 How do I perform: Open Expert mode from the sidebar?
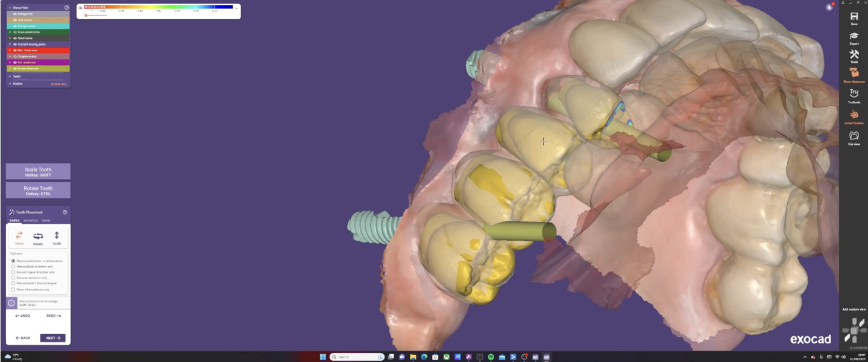[x=854, y=37]
